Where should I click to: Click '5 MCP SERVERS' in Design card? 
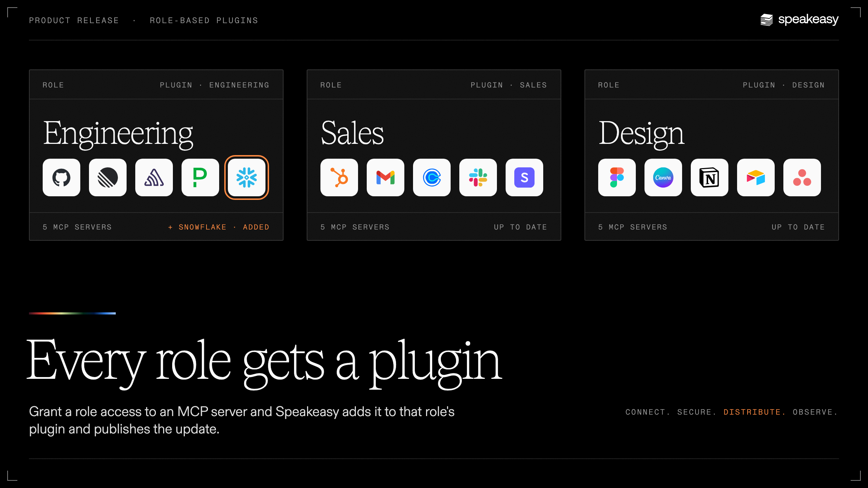pos(633,227)
